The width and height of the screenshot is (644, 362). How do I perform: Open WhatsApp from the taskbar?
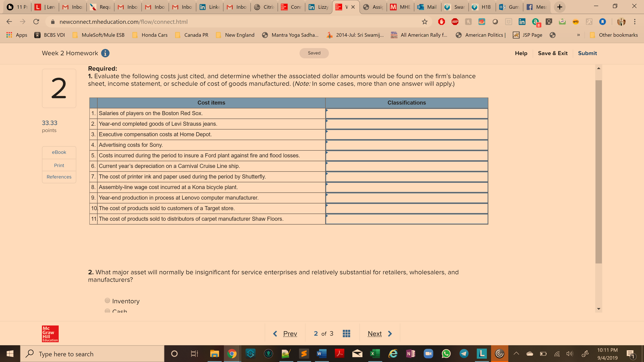pyautogui.click(x=446, y=354)
